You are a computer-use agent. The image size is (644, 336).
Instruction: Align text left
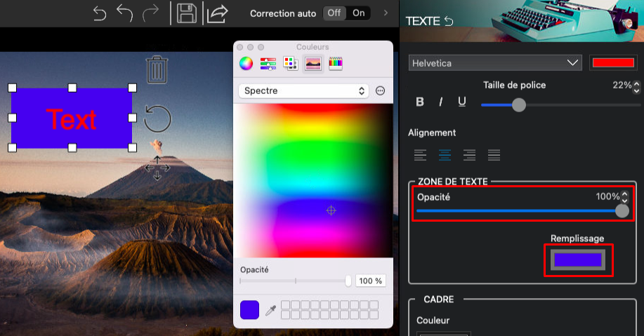click(x=420, y=154)
